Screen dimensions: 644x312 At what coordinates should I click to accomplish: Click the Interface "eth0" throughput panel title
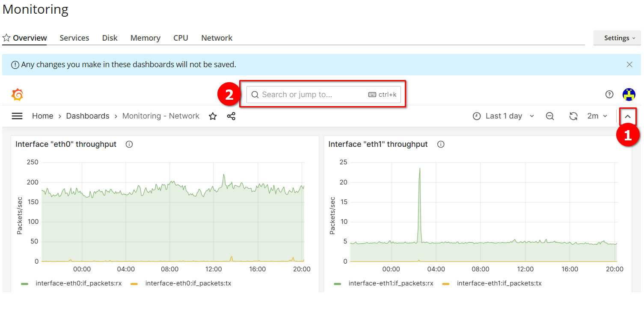[x=66, y=144]
